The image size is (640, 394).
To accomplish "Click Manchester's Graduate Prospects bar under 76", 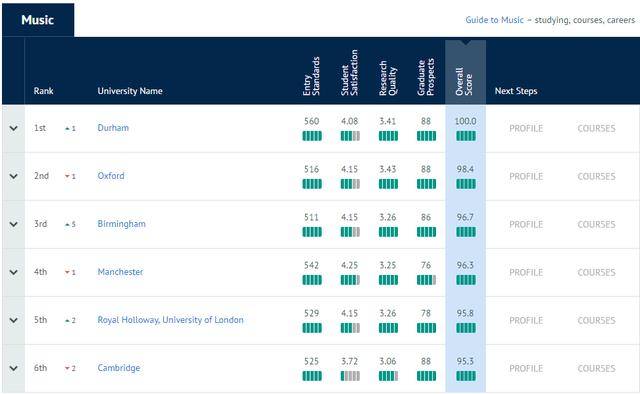I will point(427,280).
